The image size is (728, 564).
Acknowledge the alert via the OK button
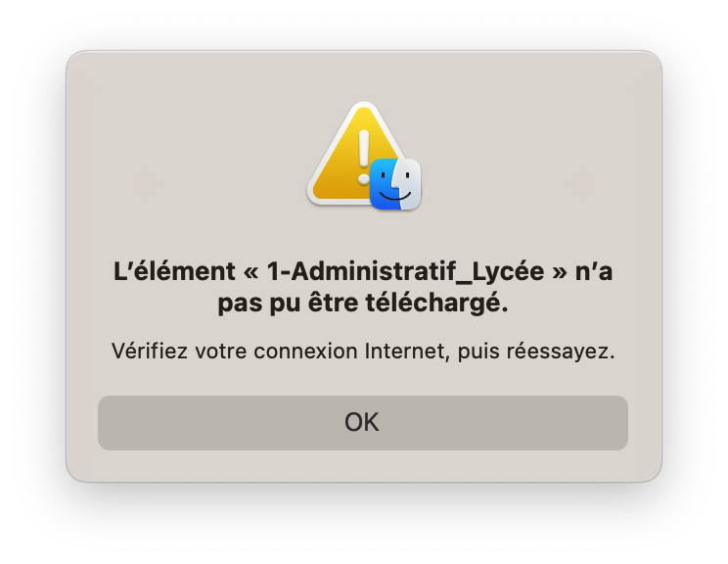click(x=363, y=422)
